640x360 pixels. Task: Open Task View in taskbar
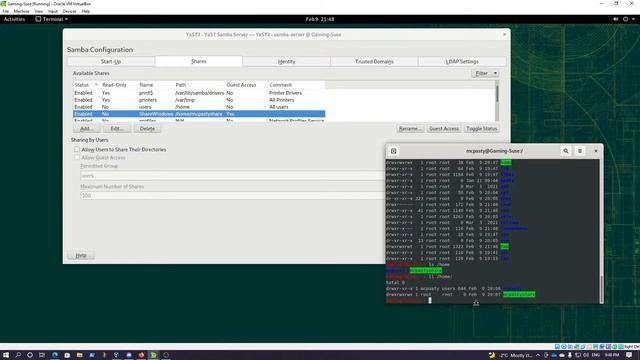click(x=42, y=355)
